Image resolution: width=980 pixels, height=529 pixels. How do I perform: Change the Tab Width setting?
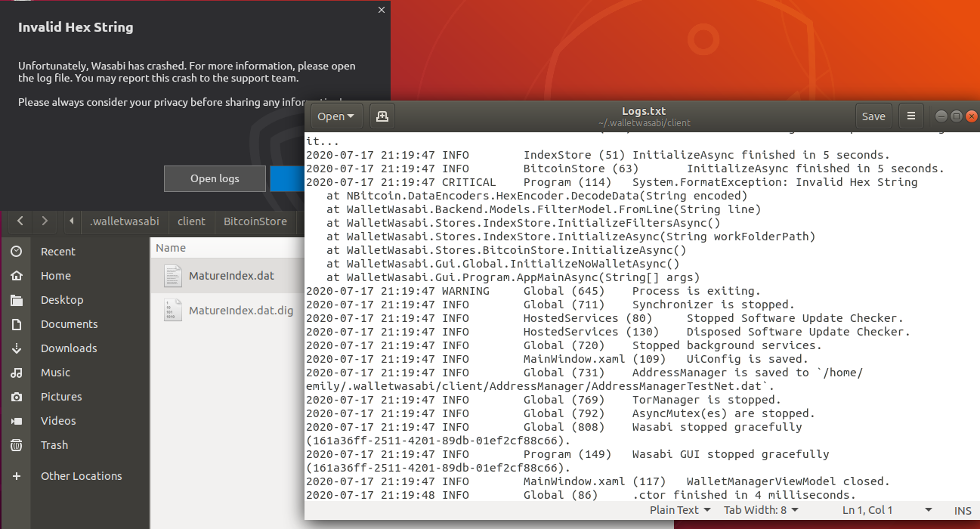tap(761, 510)
